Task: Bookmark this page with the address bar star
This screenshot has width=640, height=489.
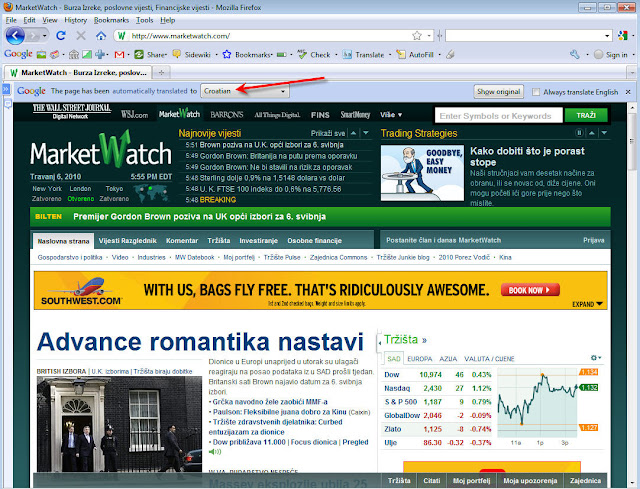Action: pos(417,36)
